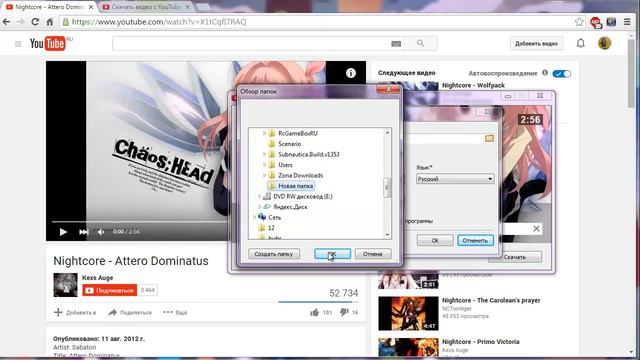This screenshot has width=640, height=360.
Task: Click the browser address bar URL
Action: 159,22
